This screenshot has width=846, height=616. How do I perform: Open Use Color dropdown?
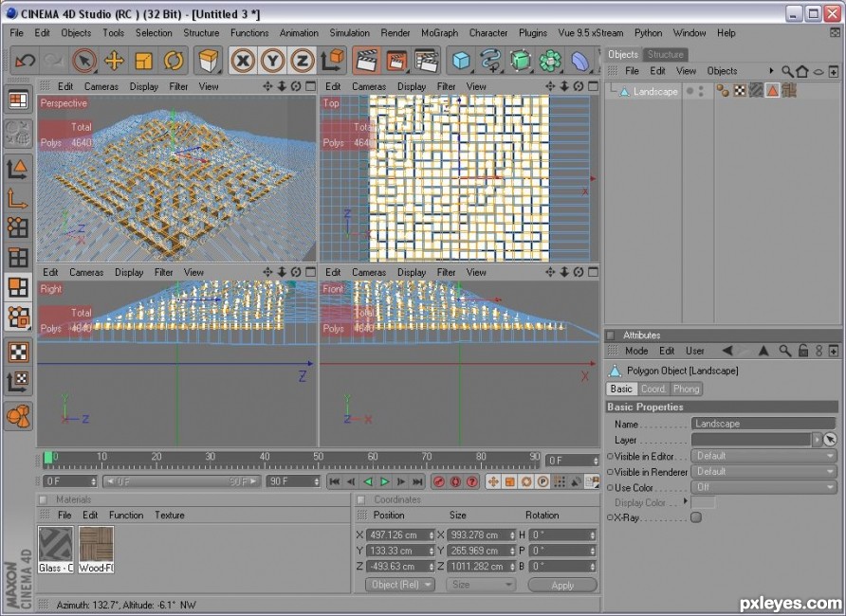point(763,487)
